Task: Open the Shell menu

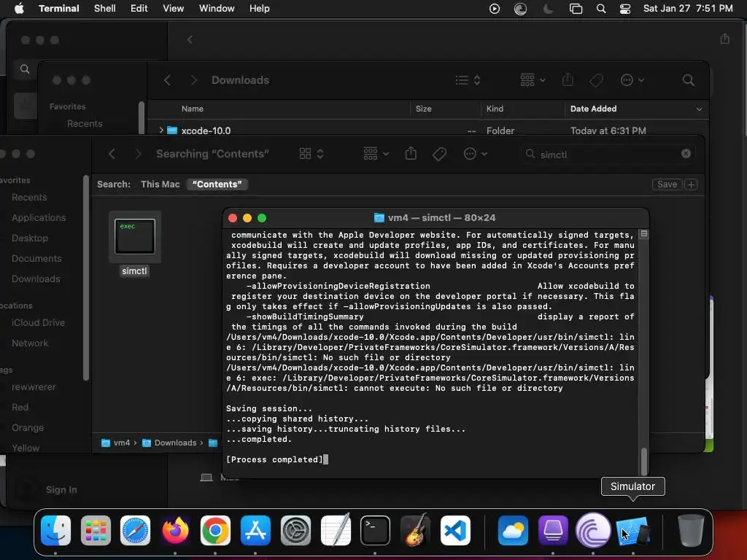Action: (105, 9)
